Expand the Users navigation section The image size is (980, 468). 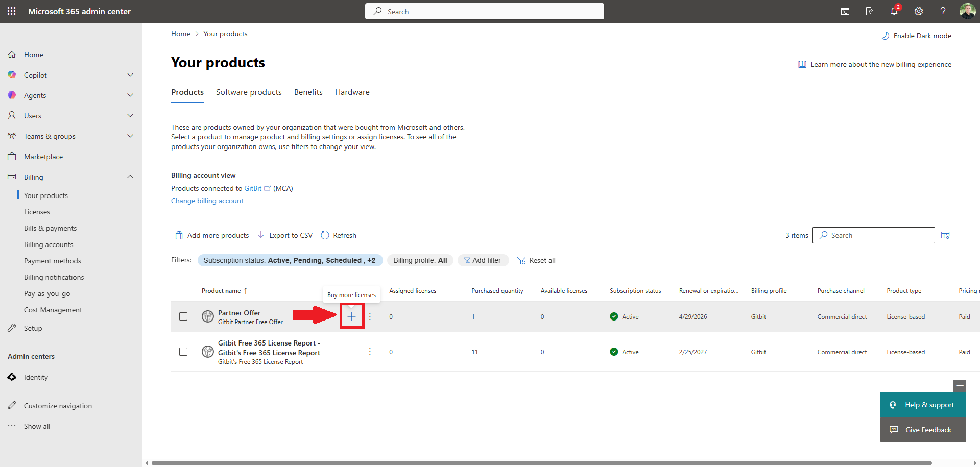[130, 116]
